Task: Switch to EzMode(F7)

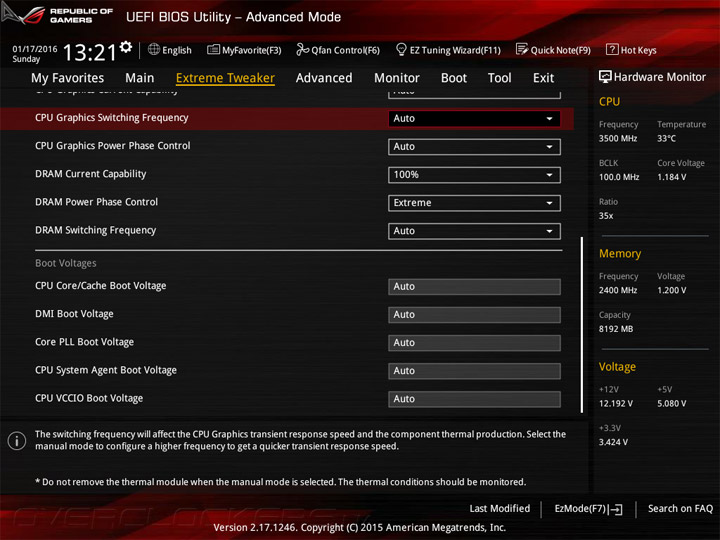Action: pos(588,509)
